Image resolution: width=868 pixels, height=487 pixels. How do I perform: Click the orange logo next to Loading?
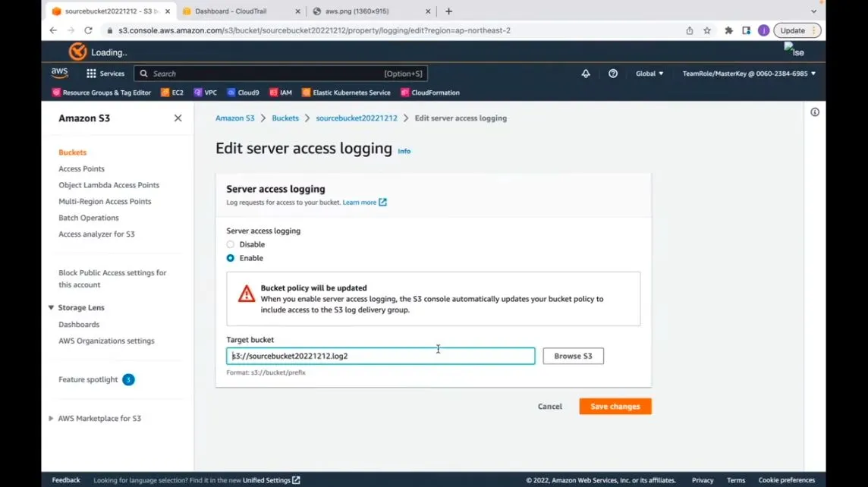[77, 52]
